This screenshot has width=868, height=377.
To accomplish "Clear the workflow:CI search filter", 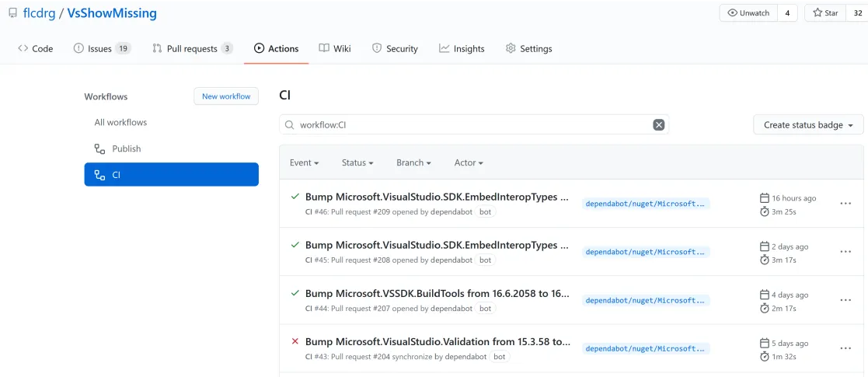I will pos(659,125).
